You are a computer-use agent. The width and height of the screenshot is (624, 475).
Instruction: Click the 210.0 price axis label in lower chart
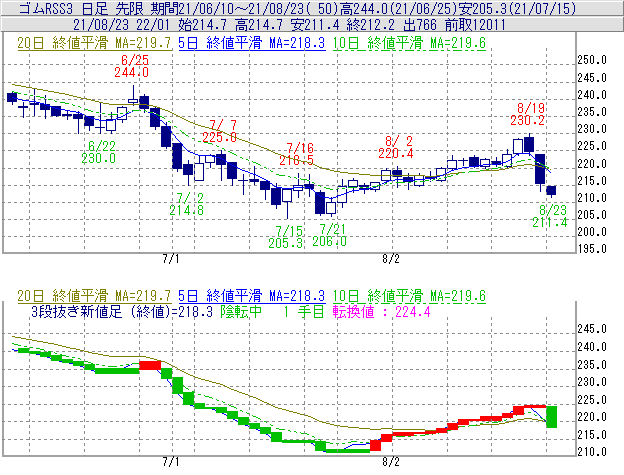pos(592,452)
